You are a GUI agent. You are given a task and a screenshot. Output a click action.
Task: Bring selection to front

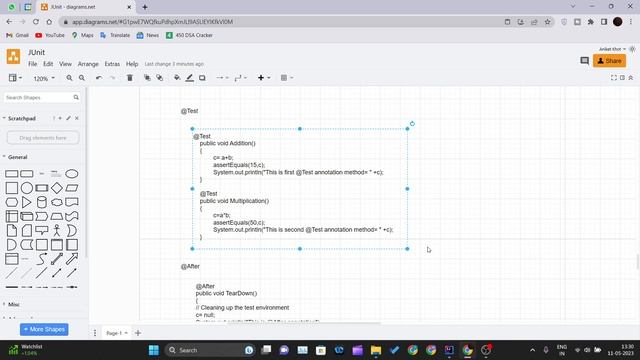click(x=147, y=78)
